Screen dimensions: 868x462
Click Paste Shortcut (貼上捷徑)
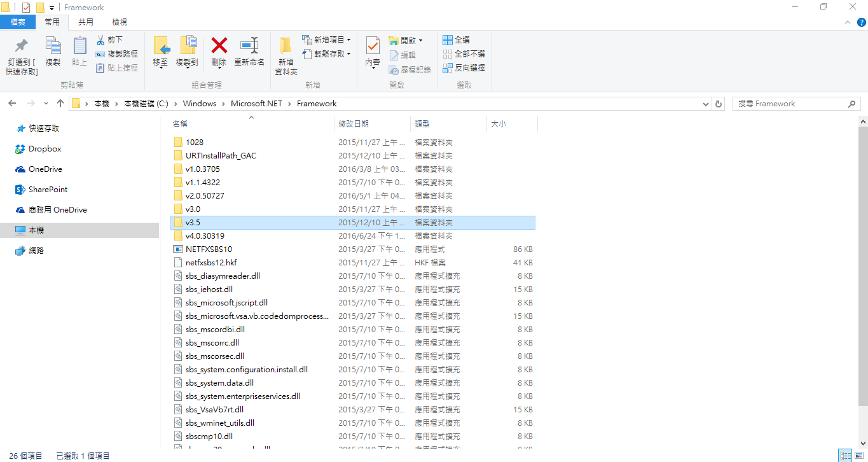tap(116, 68)
